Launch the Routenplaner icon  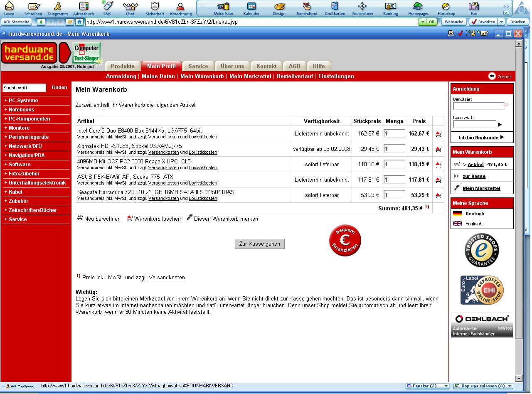pyautogui.click(x=362, y=8)
